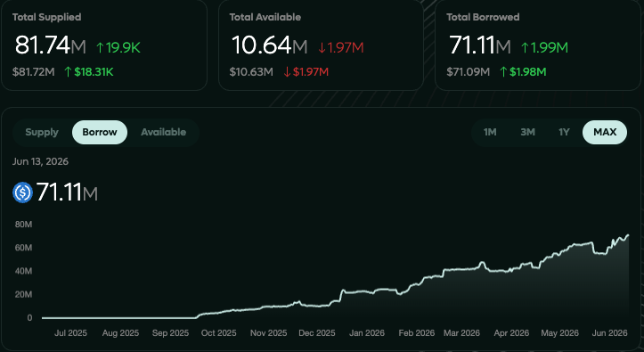The width and height of the screenshot is (644, 352).
Task: Set chart range to 1M
Action: tap(490, 132)
